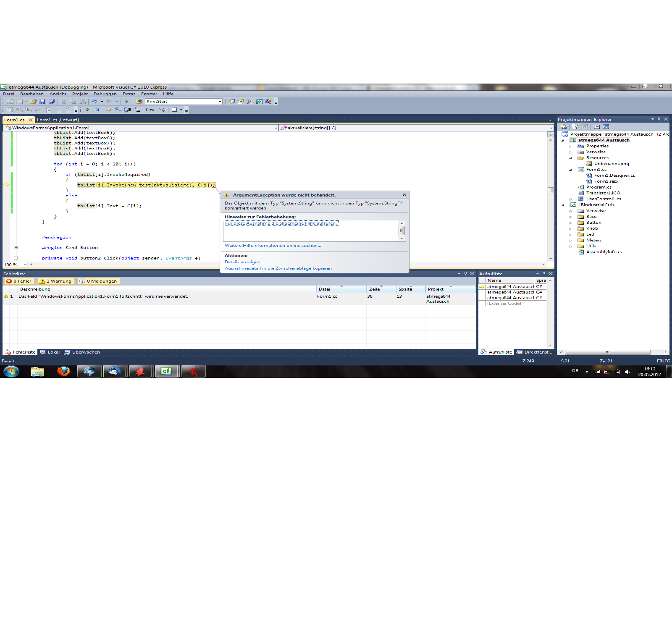
Task: Open the 100 % zoom dropdown
Action: (x=25, y=265)
